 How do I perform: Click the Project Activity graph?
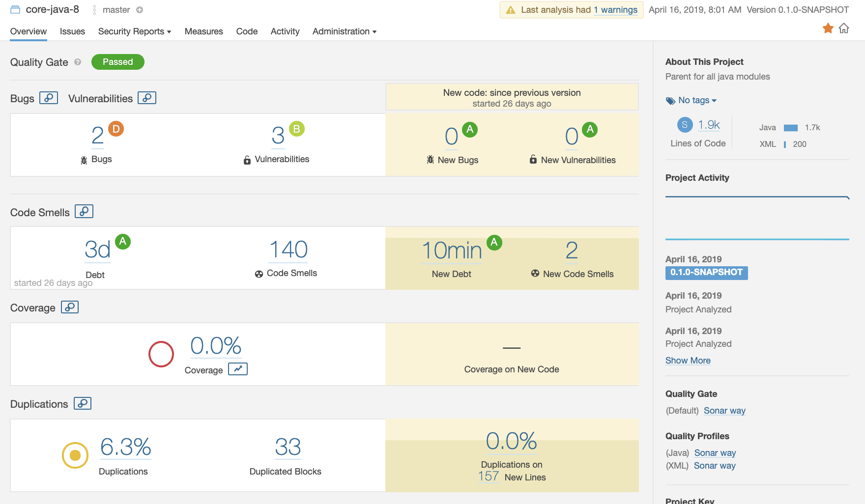pos(757,218)
